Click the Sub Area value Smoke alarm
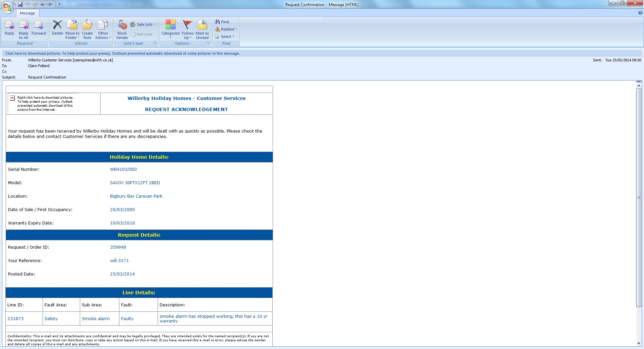The image size is (644, 349). point(96,319)
